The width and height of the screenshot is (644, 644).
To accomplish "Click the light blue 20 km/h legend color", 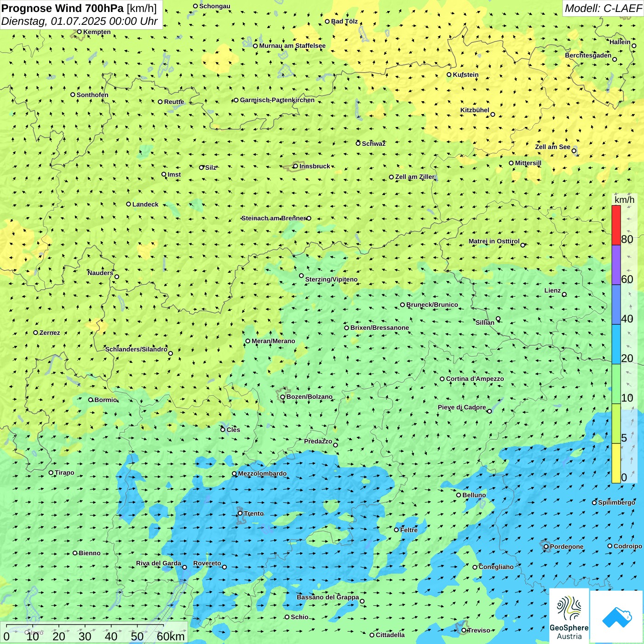I will point(616,345).
